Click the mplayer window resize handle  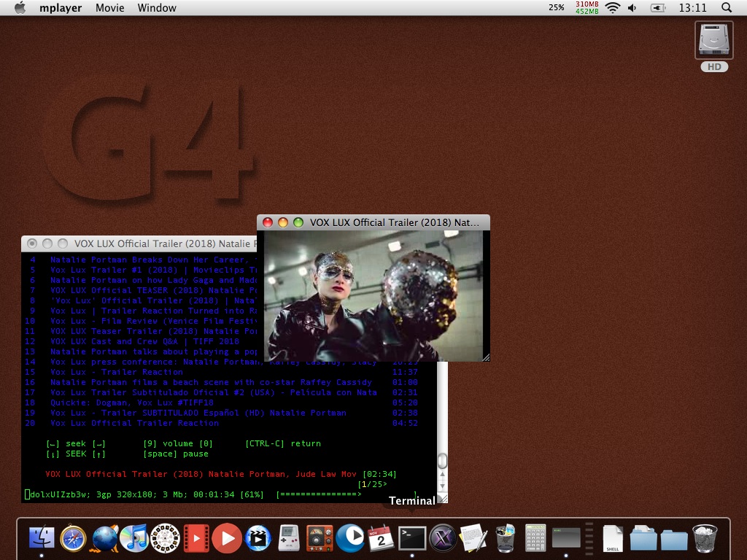(x=486, y=357)
